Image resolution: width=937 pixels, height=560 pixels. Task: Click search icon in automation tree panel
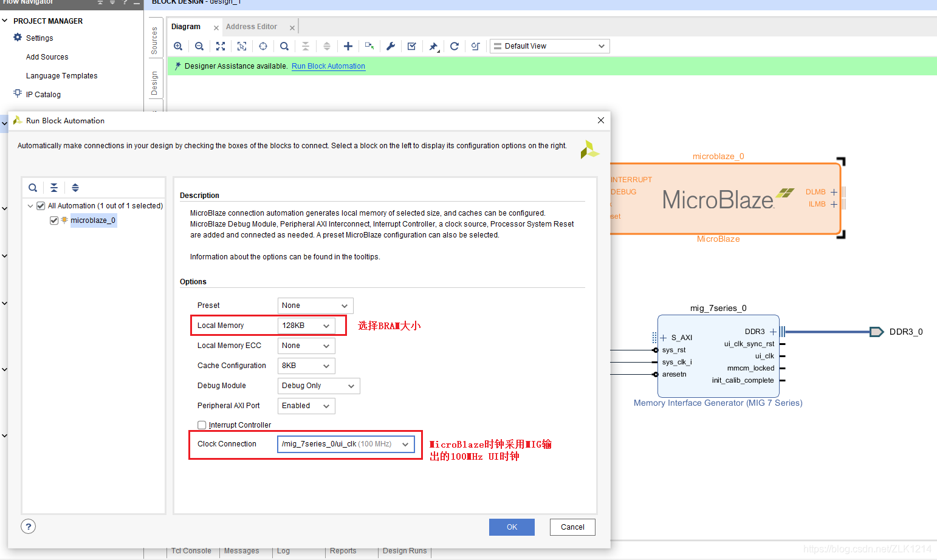click(33, 188)
